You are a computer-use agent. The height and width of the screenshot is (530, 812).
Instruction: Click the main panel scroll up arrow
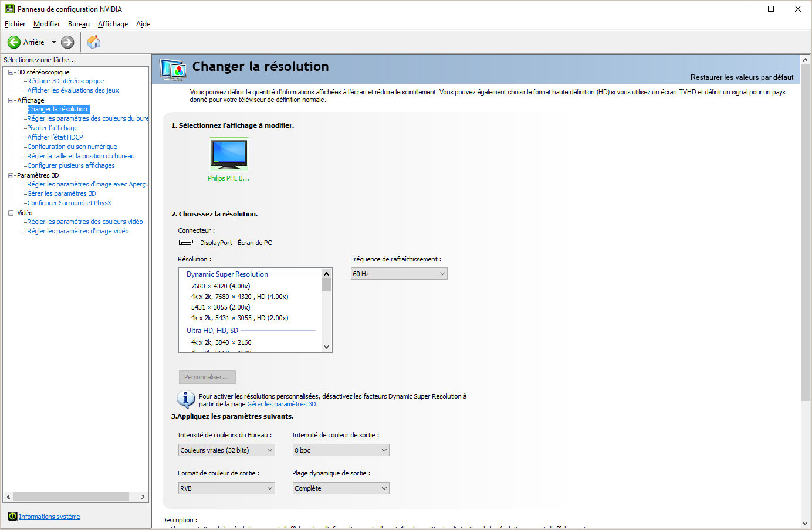(x=805, y=60)
